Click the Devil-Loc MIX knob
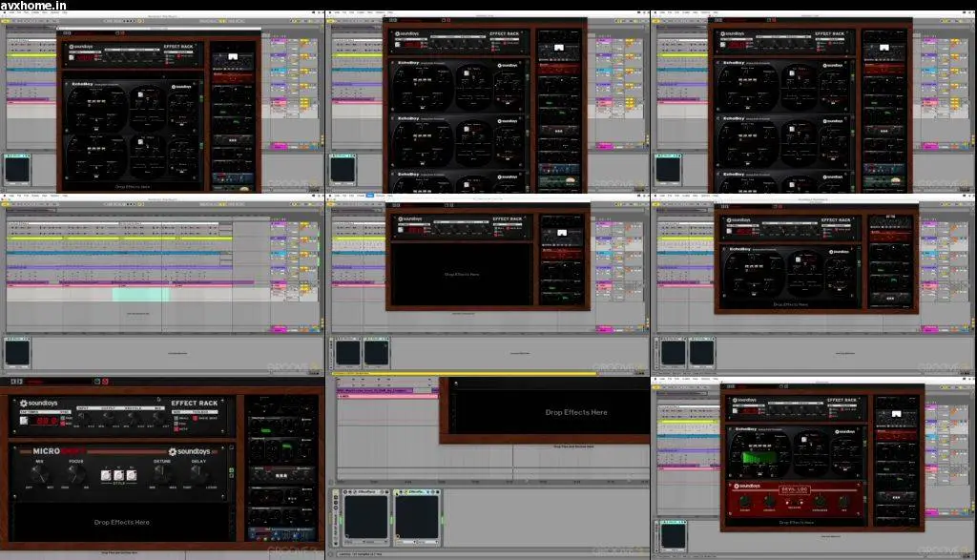977x560 pixels. coord(843,501)
